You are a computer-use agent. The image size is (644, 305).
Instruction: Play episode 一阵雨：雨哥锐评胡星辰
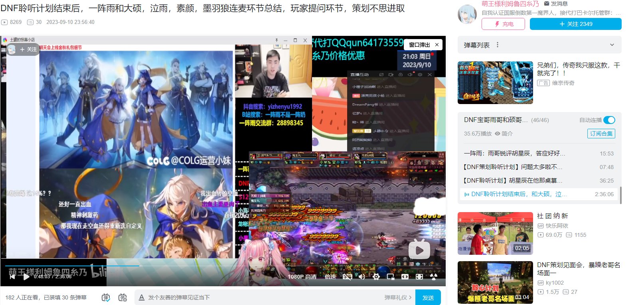539,153
